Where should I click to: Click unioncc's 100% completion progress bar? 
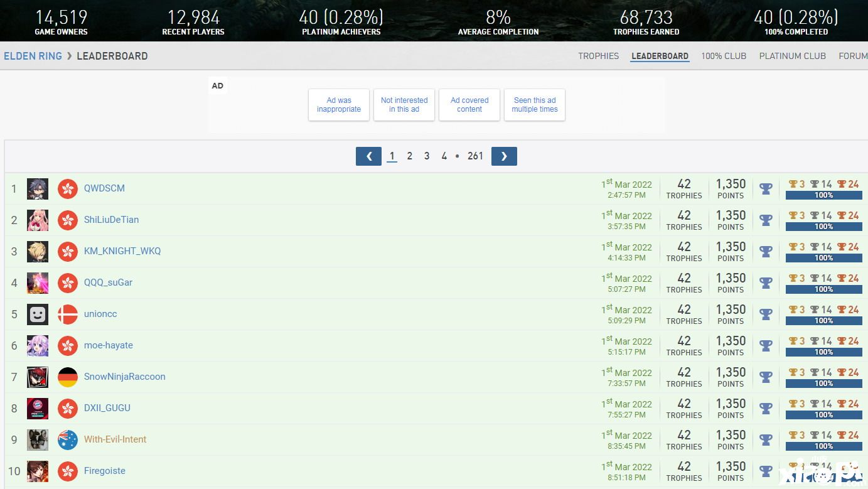pos(824,321)
